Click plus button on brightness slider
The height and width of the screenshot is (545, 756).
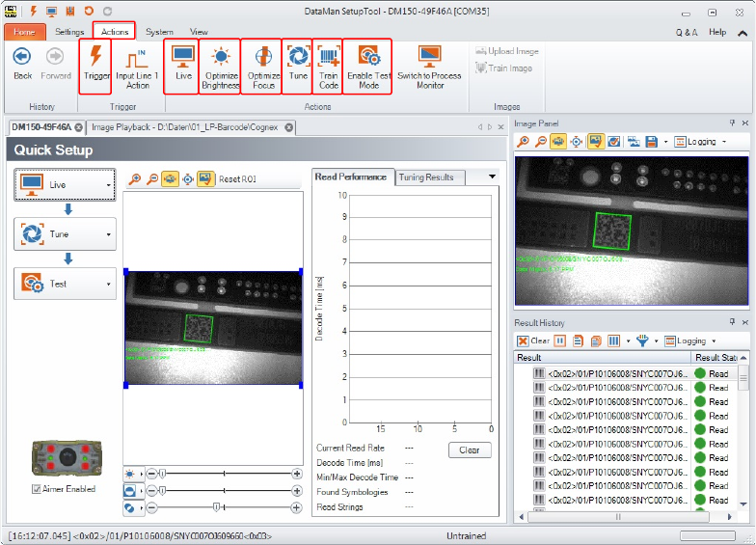[297, 474]
